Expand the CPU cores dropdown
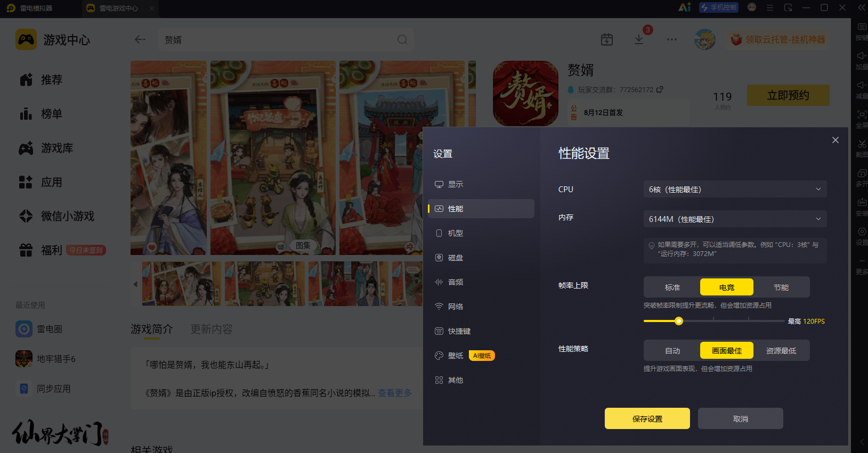 (735, 189)
